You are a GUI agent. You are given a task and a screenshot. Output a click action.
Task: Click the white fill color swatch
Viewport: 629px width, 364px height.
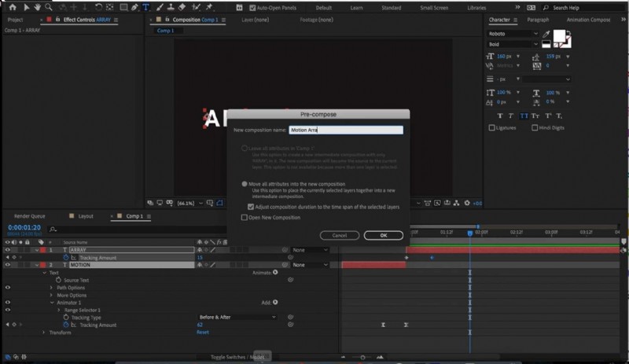[x=559, y=35]
